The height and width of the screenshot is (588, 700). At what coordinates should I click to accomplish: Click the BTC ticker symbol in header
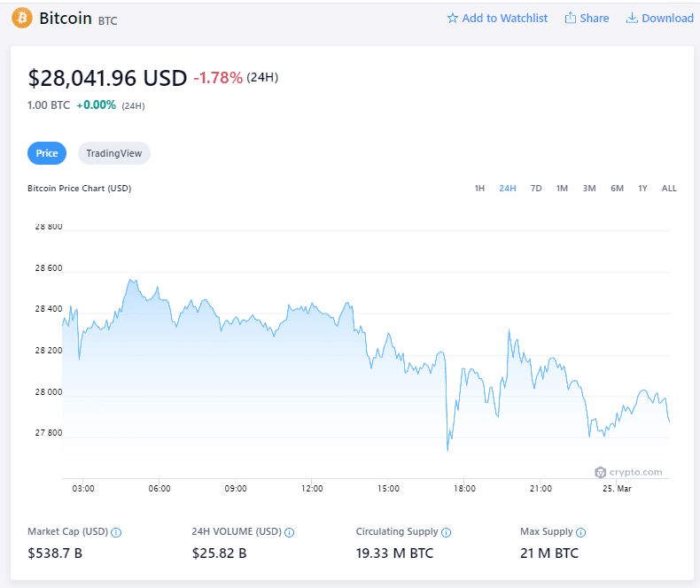tap(107, 21)
